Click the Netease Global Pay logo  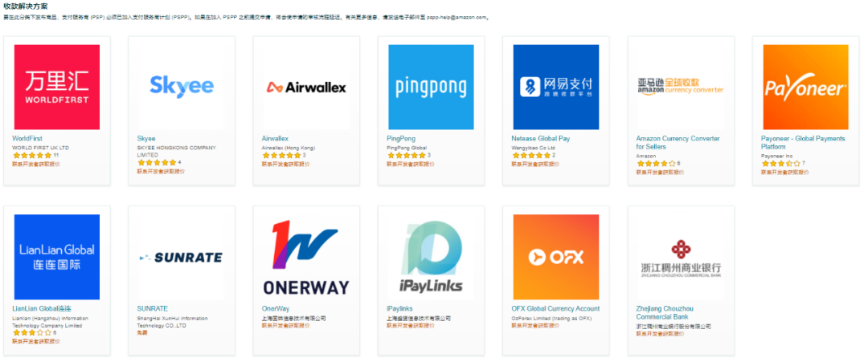click(x=556, y=87)
